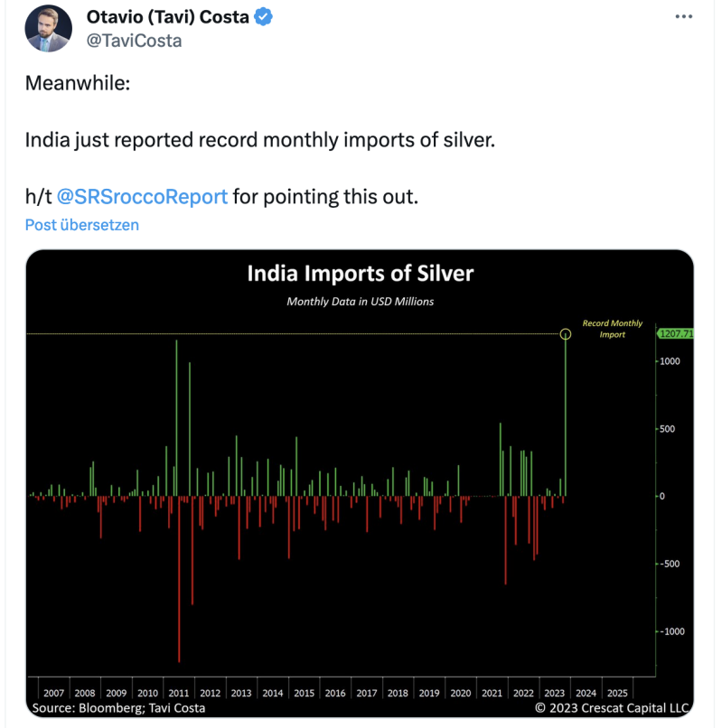Viewport: 722px width, 728px height.
Task: Click the @TaviCosta handle
Action: pyautogui.click(x=133, y=41)
